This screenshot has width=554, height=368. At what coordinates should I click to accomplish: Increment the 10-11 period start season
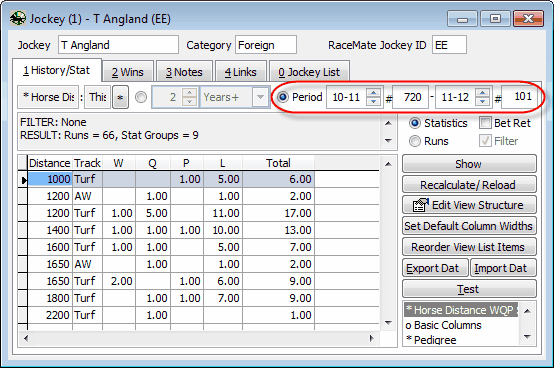click(x=373, y=93)
